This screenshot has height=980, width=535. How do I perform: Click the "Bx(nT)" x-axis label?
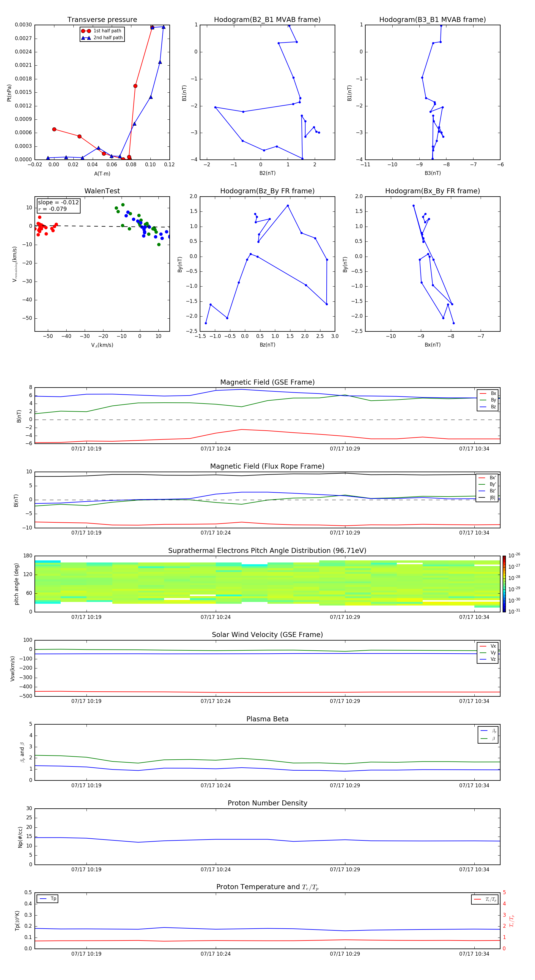tap(432, 345)
